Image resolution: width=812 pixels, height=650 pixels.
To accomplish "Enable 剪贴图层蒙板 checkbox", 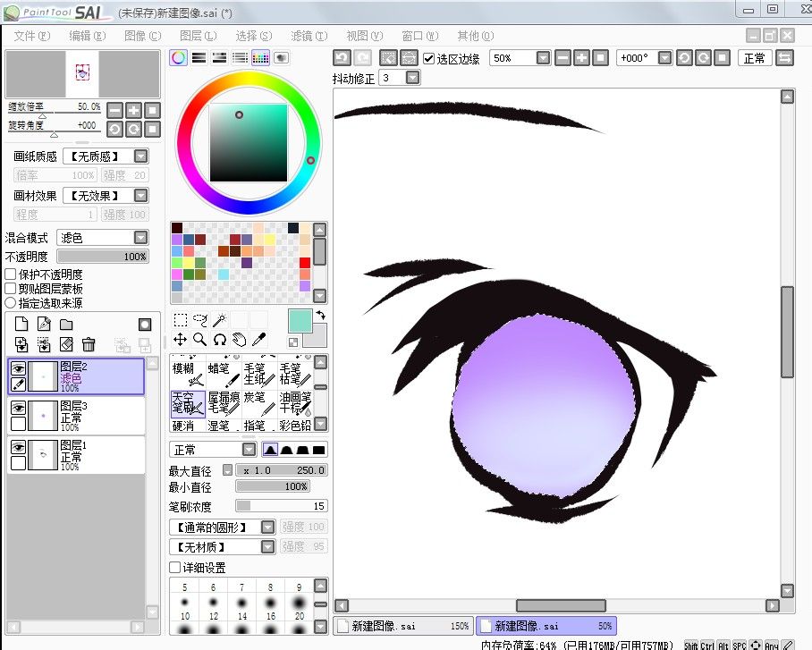I will click(11, 289).
